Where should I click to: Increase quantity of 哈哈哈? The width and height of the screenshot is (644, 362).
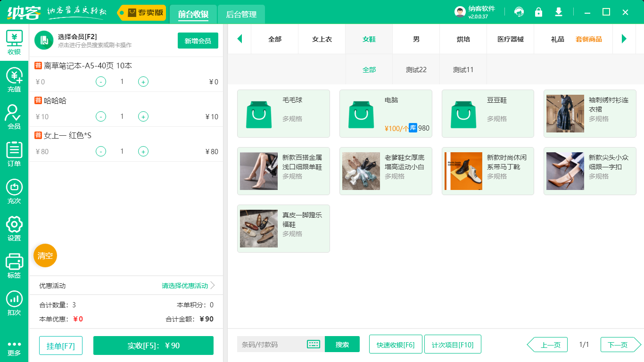tap(143, 116)
